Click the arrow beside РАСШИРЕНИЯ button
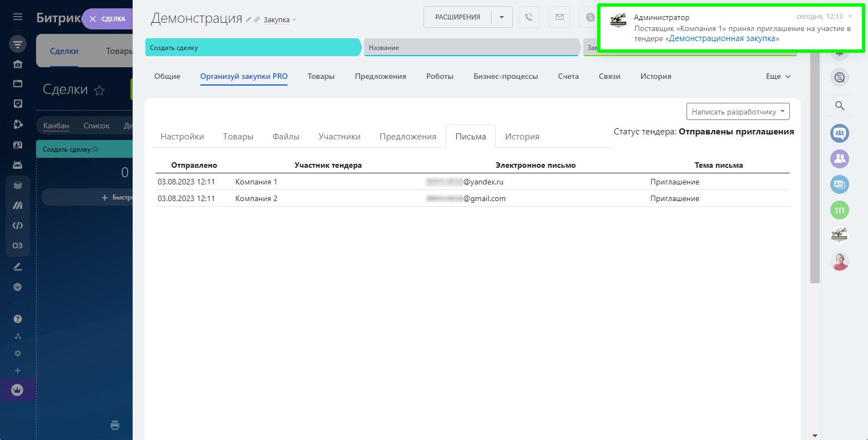The width and height of the screenshot is (868, 440). point(502,17)
